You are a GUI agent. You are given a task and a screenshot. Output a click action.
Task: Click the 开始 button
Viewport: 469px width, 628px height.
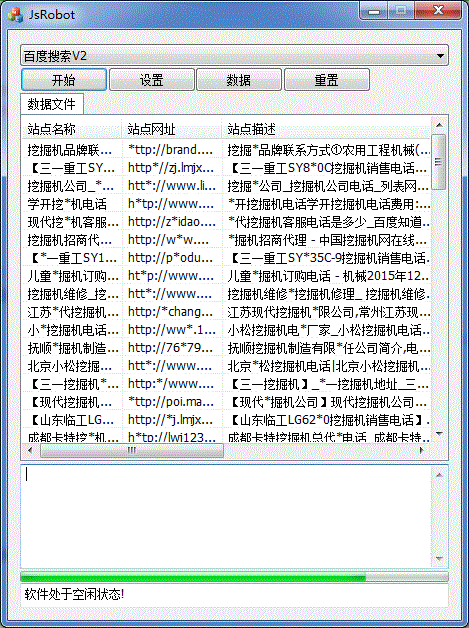(64, 80)
